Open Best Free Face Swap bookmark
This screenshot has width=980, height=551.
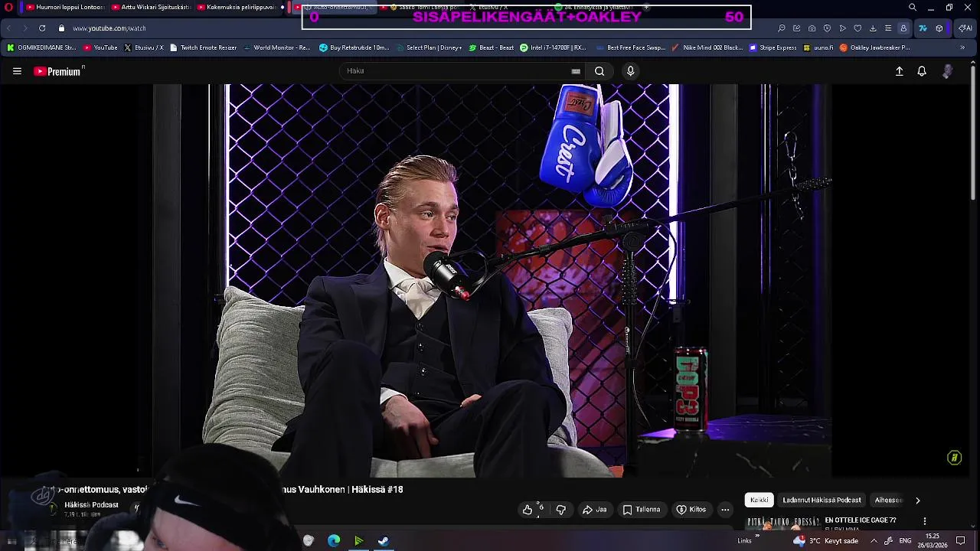629,47
